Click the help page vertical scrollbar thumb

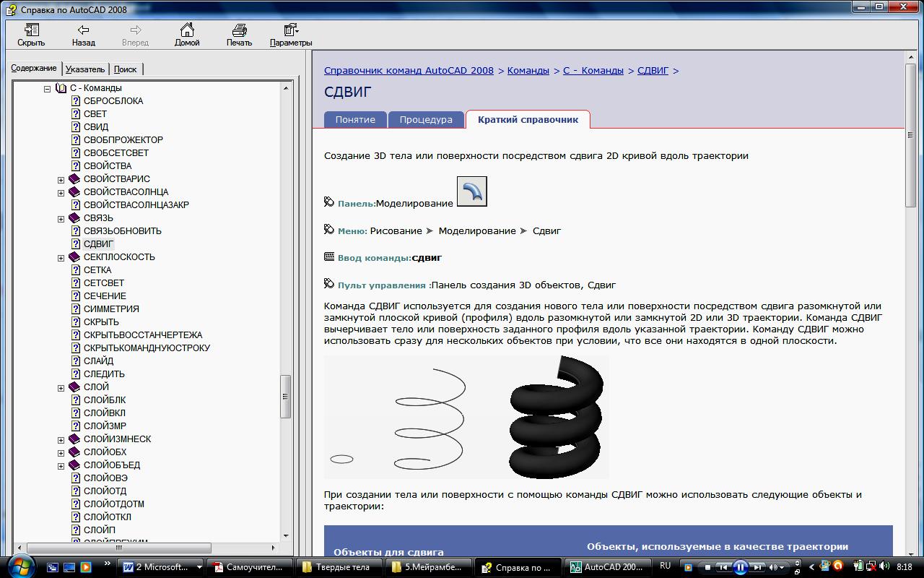(910, 136)
